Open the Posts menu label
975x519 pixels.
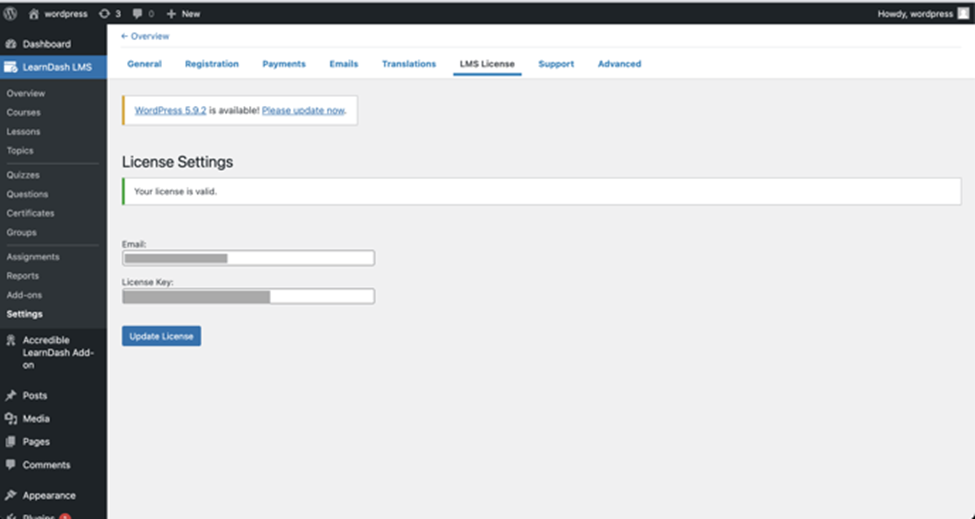[35, 395]
